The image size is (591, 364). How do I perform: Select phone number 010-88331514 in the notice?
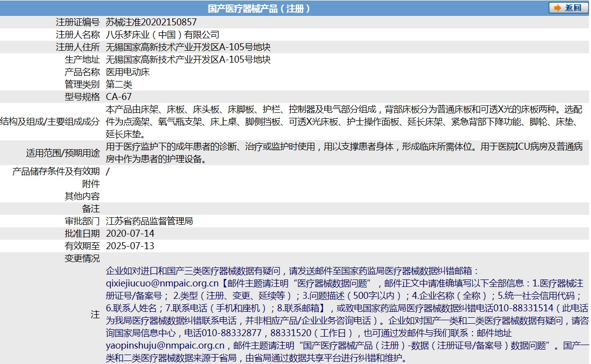coord(523,308)
